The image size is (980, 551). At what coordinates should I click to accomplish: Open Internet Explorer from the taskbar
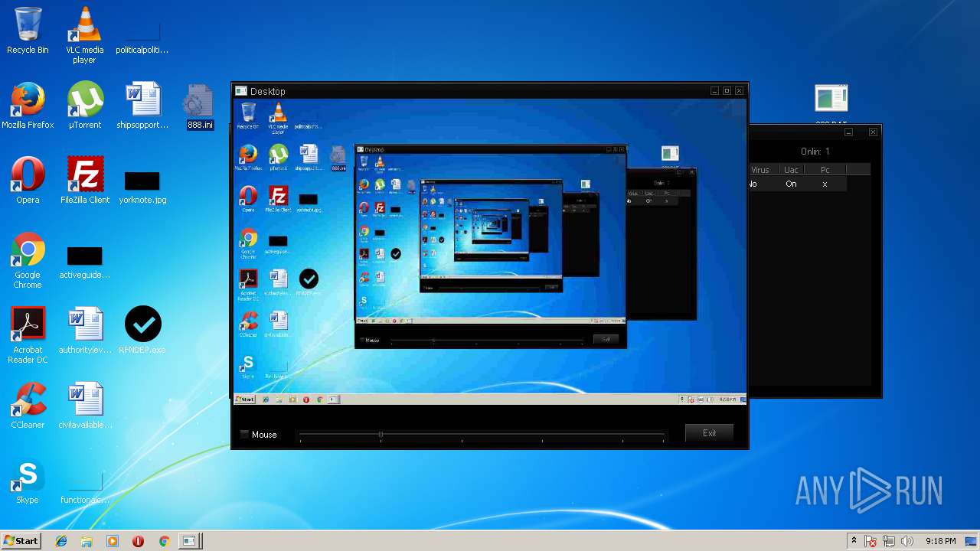click(61, 541)
